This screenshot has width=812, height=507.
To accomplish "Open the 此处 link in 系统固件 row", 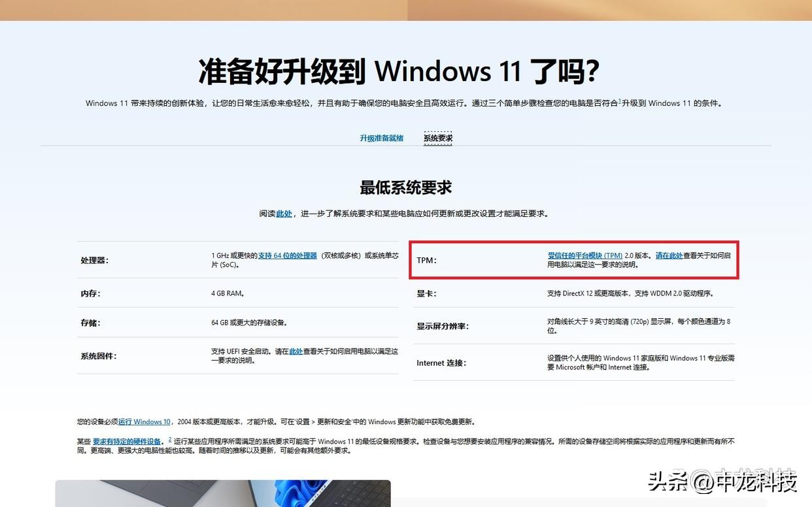I will pyautogui.click(x=295, y=351).
